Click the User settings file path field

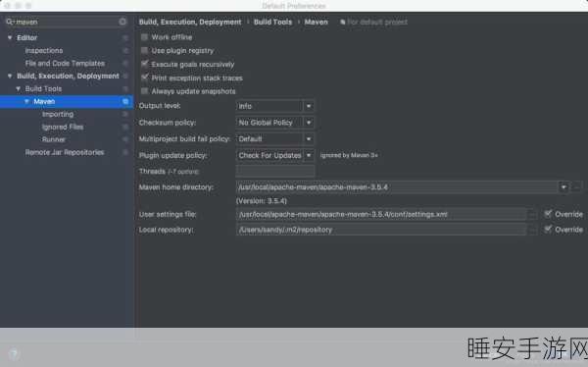pos(381,215)
